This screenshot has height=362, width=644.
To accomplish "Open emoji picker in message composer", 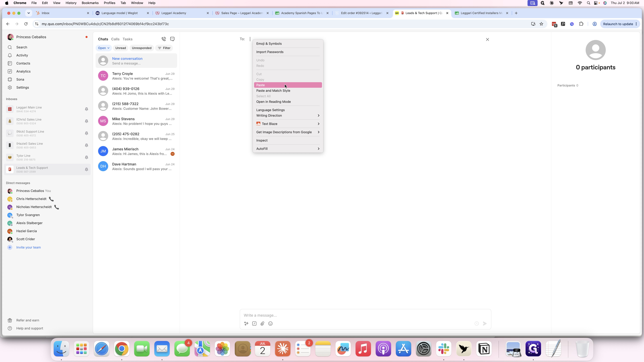I will [270, 324].
